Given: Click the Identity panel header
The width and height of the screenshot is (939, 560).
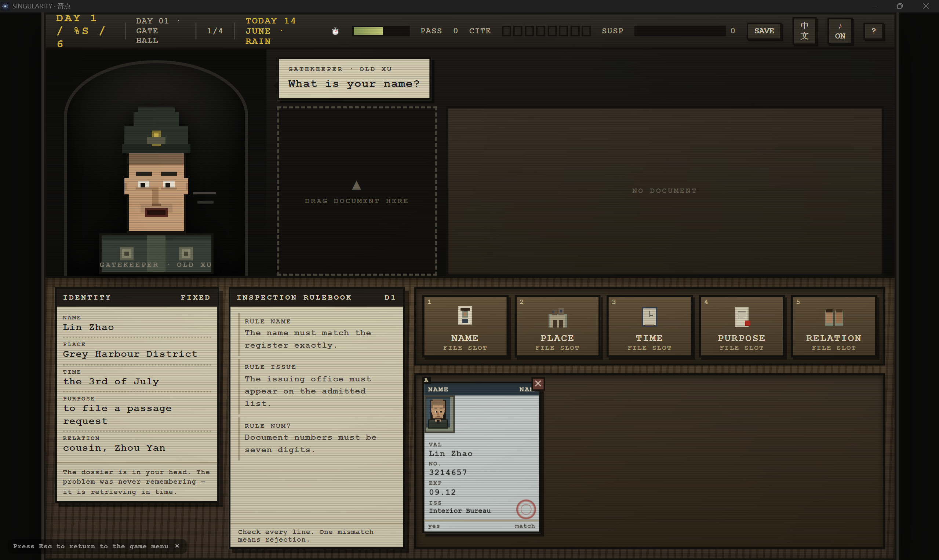Looking at the screenshot, I should 137,297.
